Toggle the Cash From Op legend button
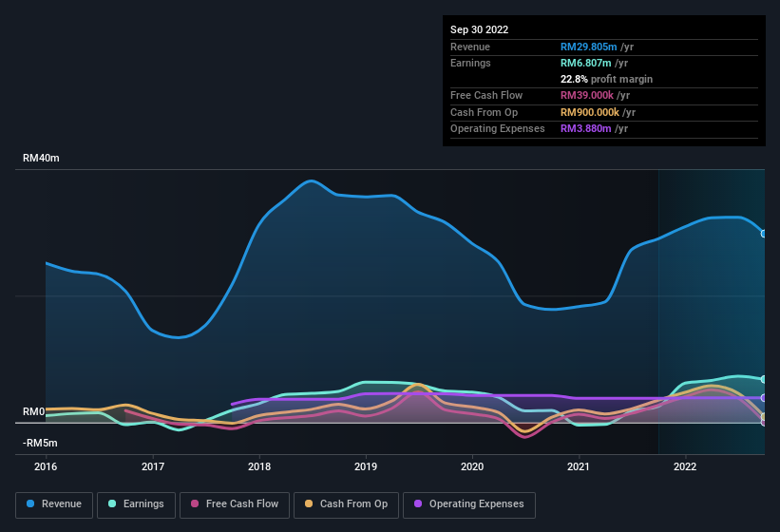This screenshot has height=532, width=780. click(x=346, y=504)
